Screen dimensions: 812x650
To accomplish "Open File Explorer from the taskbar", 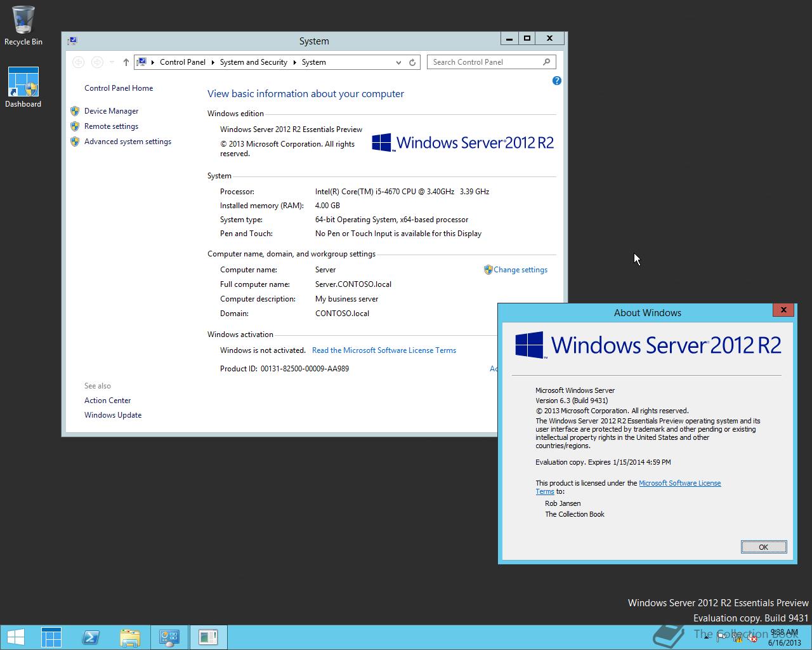I will 130,637.
